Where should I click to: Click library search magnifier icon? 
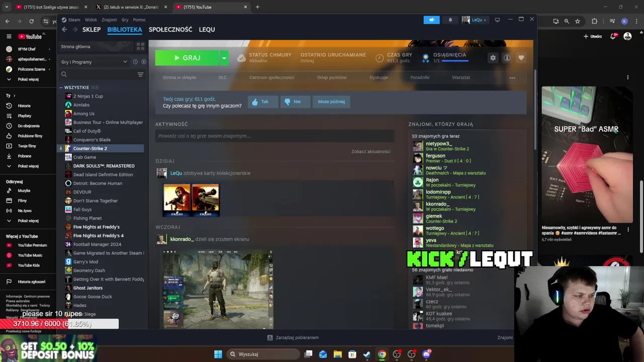coord(64,74)
